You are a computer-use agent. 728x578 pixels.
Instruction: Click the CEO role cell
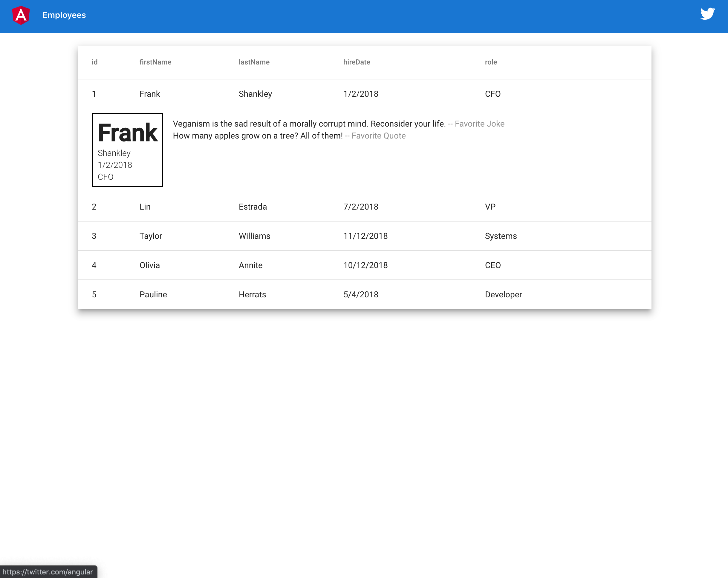click(x=493, y=265)
